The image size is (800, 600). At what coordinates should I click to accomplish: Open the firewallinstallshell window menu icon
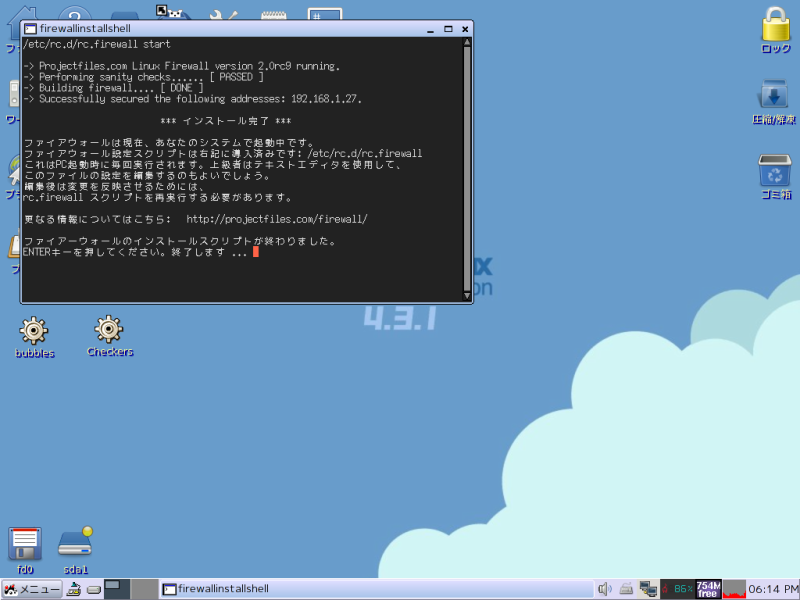click(30, 29)
